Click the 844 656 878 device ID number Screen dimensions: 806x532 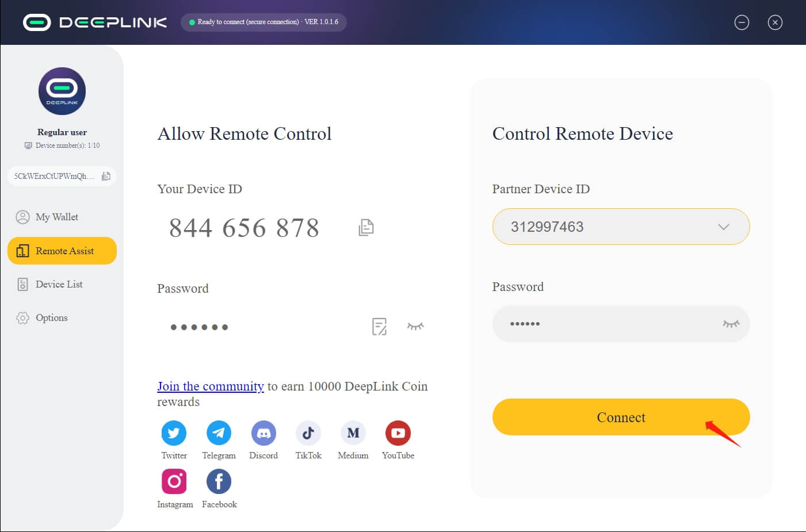(x=244, y=228)
